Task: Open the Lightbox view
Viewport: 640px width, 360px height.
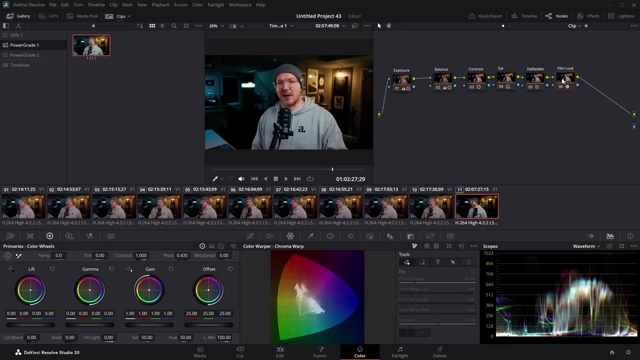Action: coord(621,16)
